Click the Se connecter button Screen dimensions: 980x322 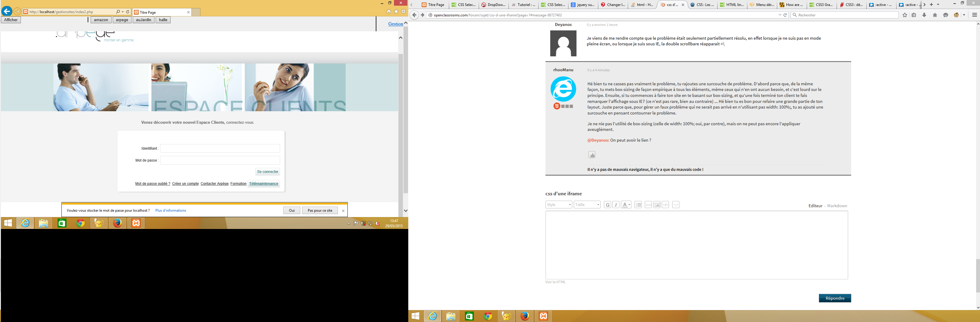coord(268,171)
